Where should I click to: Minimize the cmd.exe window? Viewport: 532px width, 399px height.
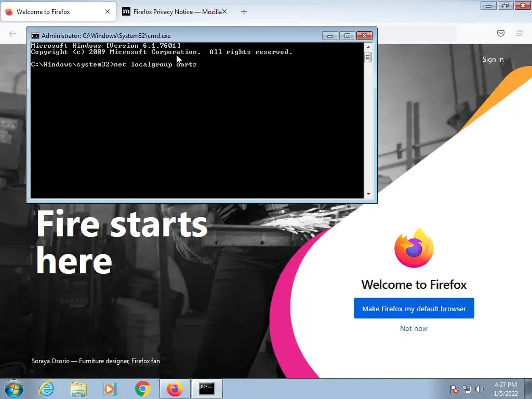(x=330, y=36)
